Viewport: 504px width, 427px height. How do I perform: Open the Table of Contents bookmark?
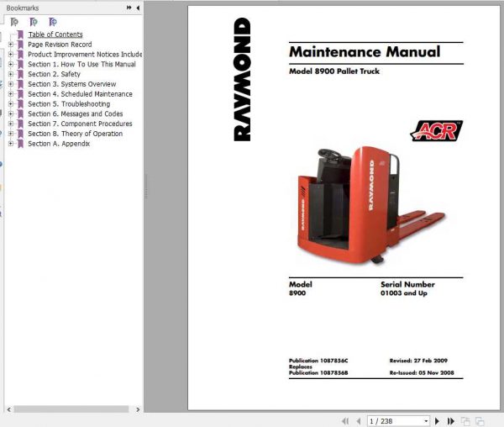click(x=55, y=34)
